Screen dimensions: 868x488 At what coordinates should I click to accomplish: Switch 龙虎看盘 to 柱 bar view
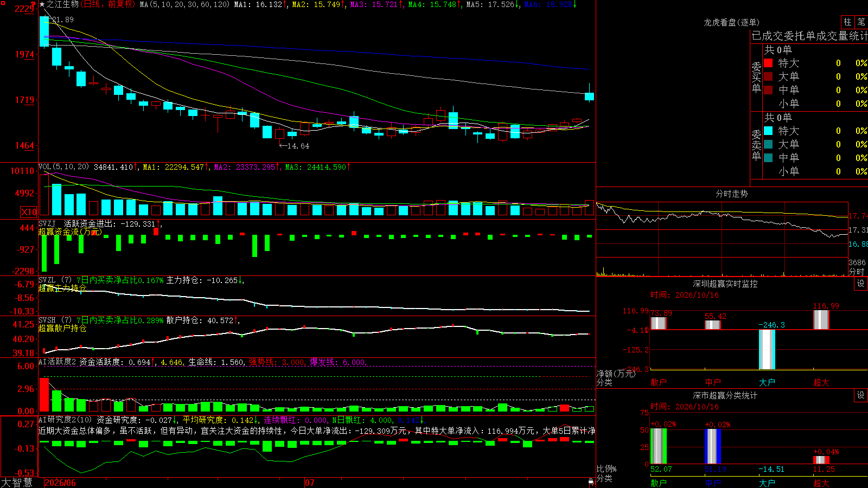pyautogui.click(x=847, y=22)
